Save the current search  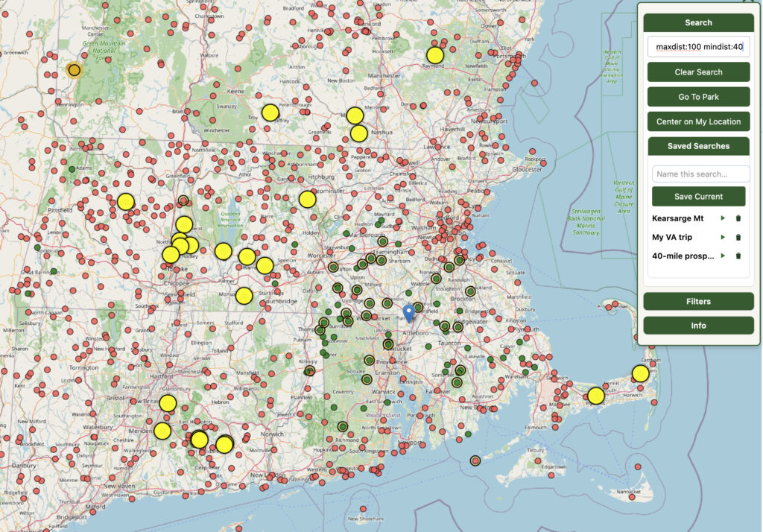(698, 196)
